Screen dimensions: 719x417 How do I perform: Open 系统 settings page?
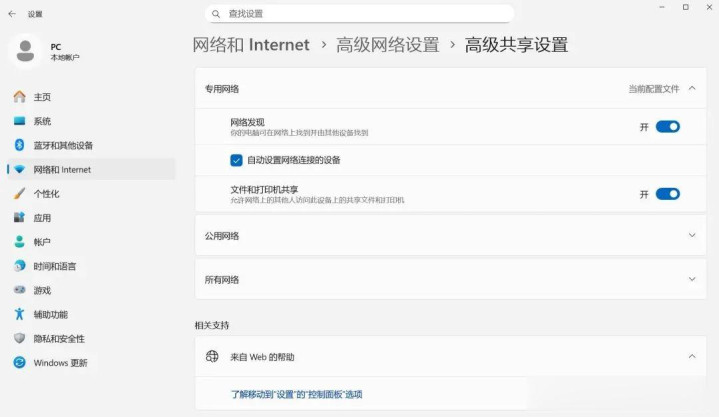point(91,121)
